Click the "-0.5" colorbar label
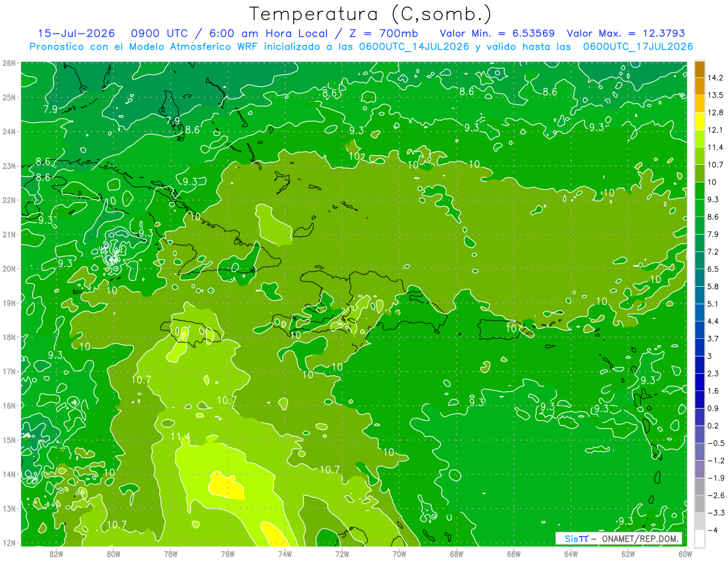 (716, 443)
